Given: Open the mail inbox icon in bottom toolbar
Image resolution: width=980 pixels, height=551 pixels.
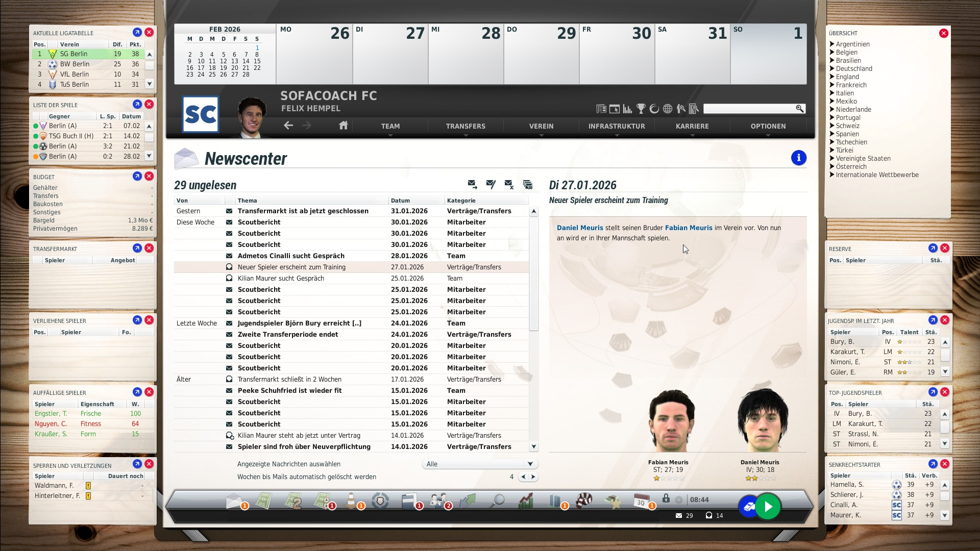Looking at the screenshot, I should [234, 500].
